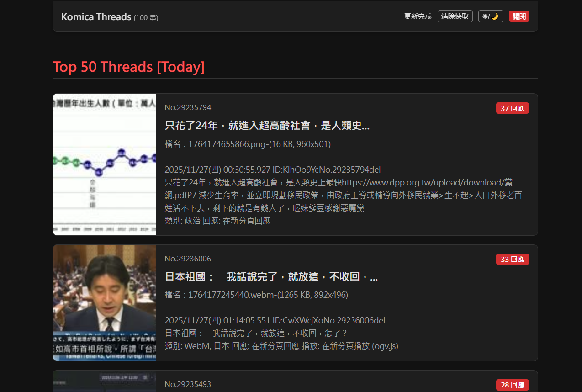Open the birth-rate chart thumbnail

pos(104,164)
